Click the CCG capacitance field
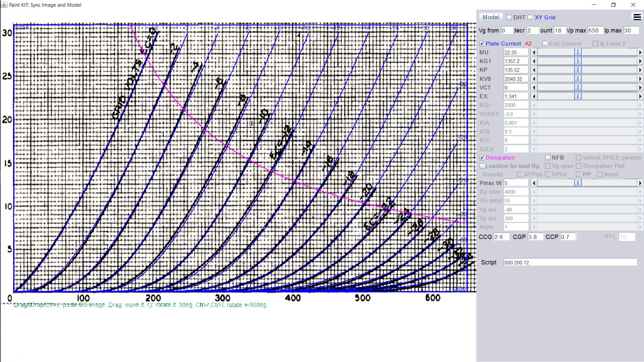The image size is (644, 362). [x=502, y=237]
